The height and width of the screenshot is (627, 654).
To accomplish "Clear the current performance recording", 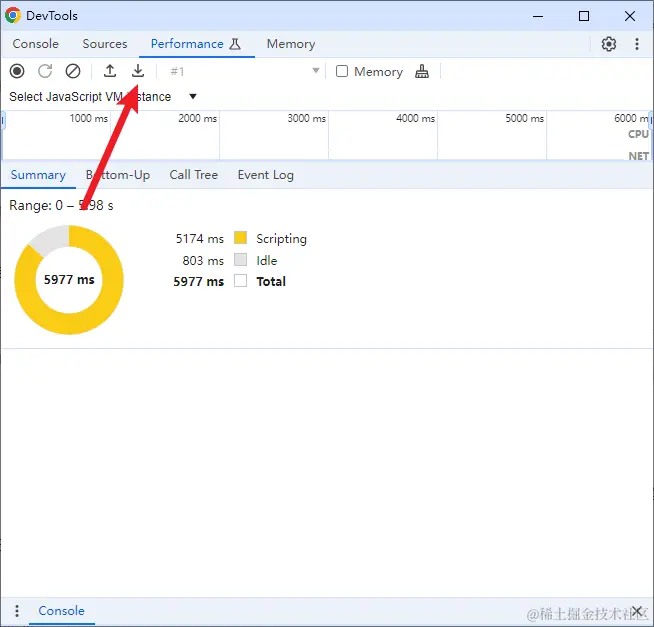I will (73, 71).
